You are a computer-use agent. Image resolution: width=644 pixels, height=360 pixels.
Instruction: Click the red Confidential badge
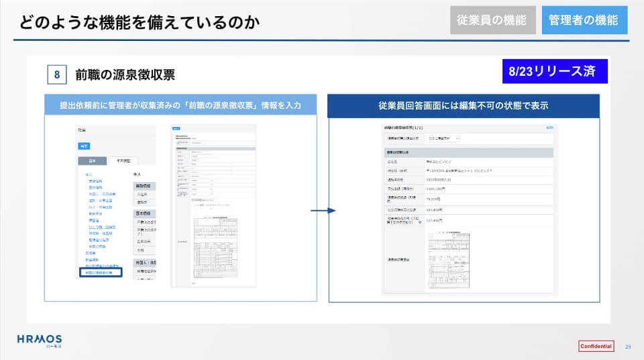tap(596, 346)
